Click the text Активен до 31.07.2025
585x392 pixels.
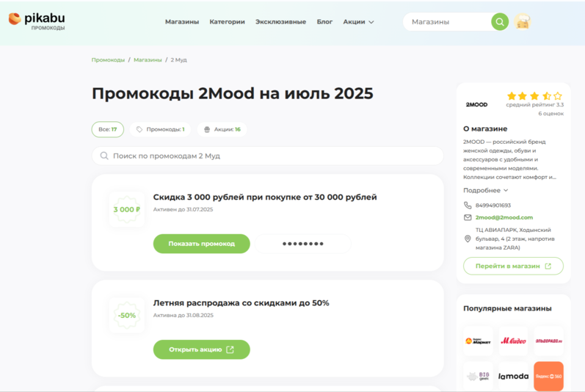[x=183, y=209]
